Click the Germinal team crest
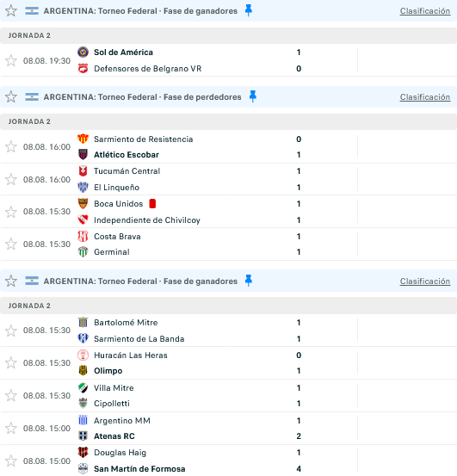457x476 pixels. pos(83,252)
